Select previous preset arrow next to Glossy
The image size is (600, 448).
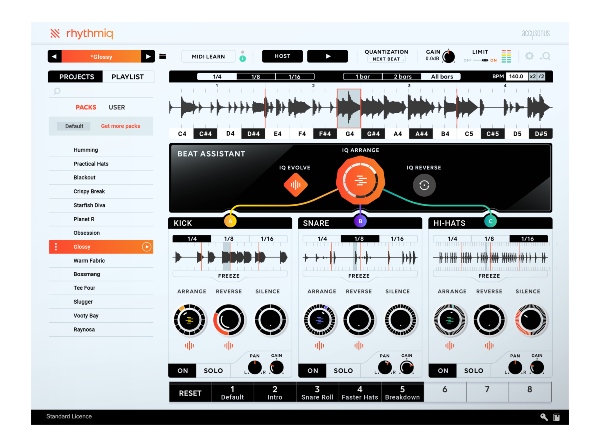point(54,57)
